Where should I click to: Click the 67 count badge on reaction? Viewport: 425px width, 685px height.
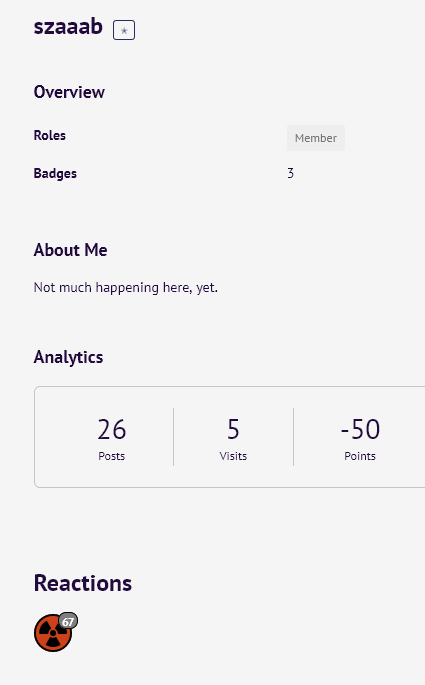(68, 621)
